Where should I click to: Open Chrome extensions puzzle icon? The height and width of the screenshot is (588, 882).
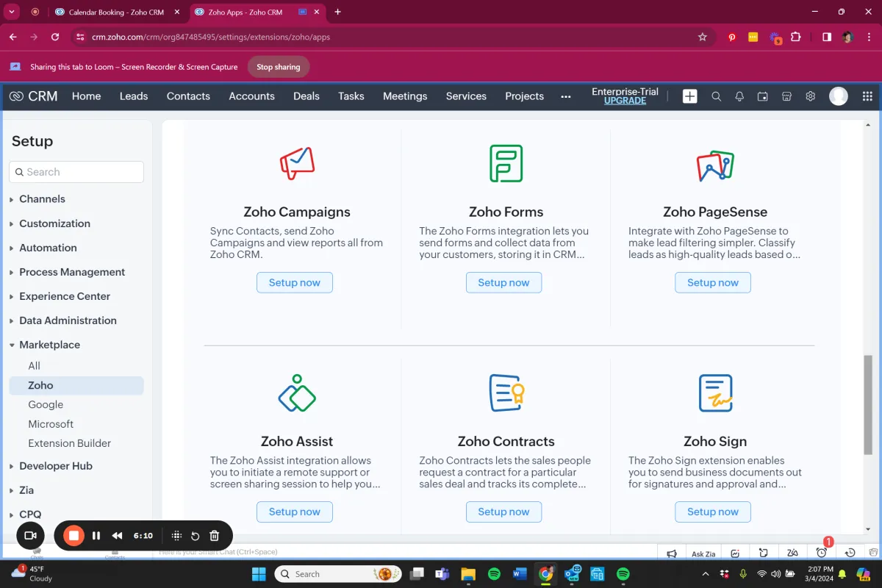(x=796, y=37)
